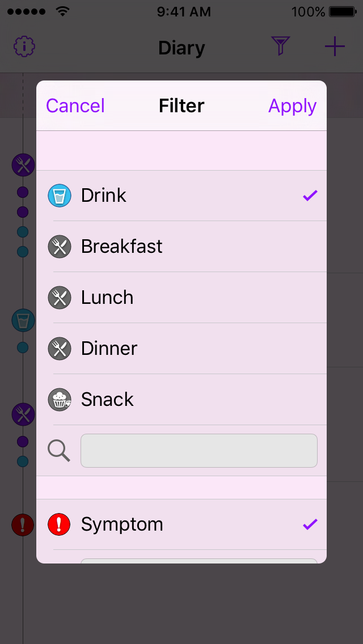The width and height of the screenshot is (363, 644).
Task: Tap the Symptom marker on the timeline
Action: point(23,524)
